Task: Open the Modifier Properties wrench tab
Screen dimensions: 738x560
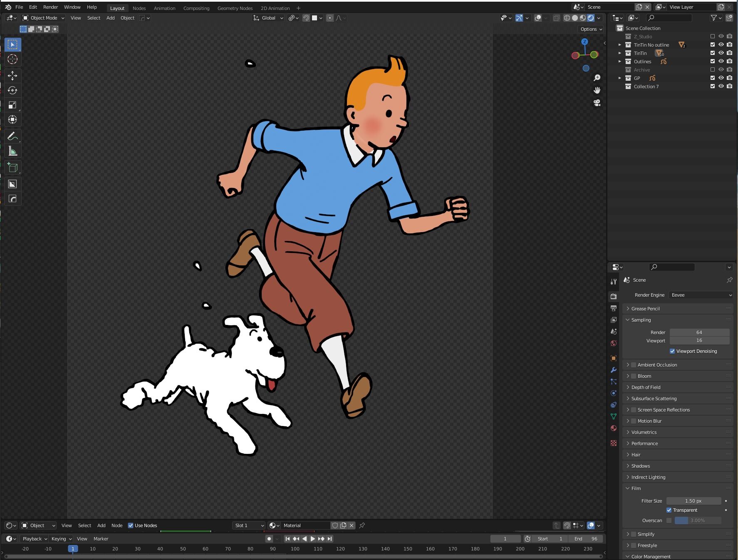Action: (x=614, y=370)
